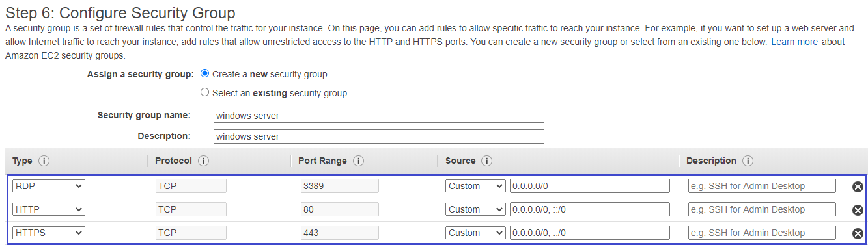
Task: Click the Port Range column header
Action: (x=322, y=161)
